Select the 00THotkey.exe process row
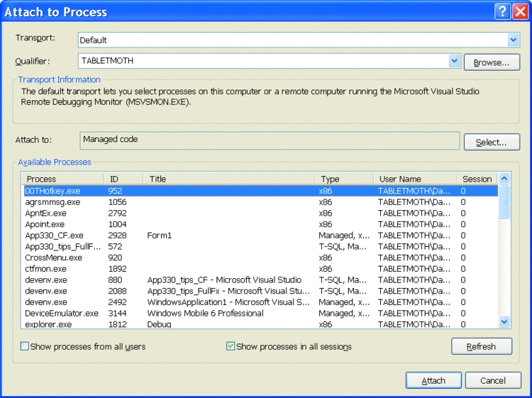Image resolution: width=532 pixels, height=398 pixels. (x=260, y=191)
